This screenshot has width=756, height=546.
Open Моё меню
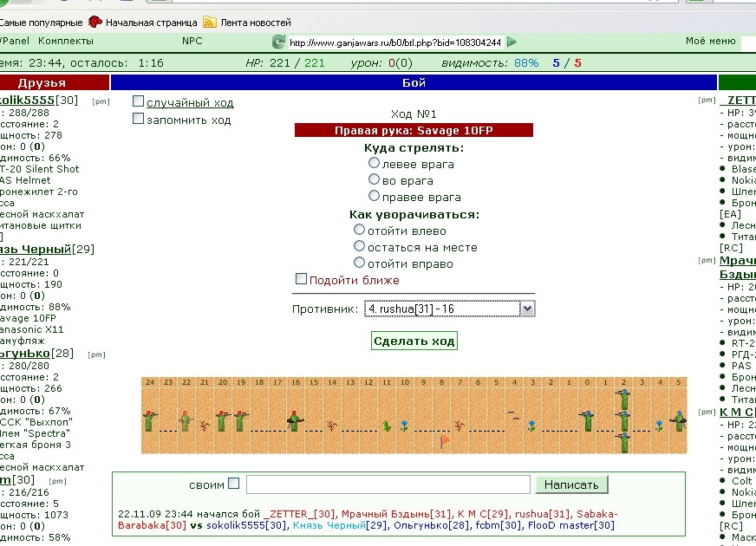[x=710, y=41]
